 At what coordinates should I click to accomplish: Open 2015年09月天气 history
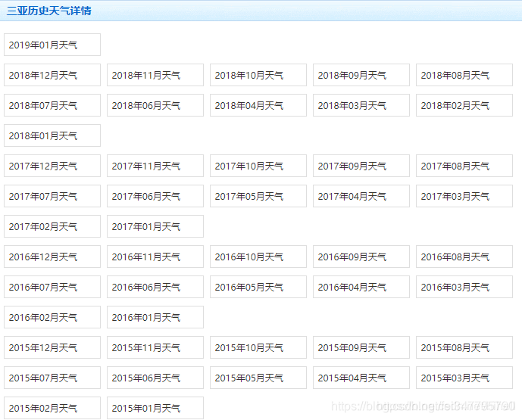[361, 347]
